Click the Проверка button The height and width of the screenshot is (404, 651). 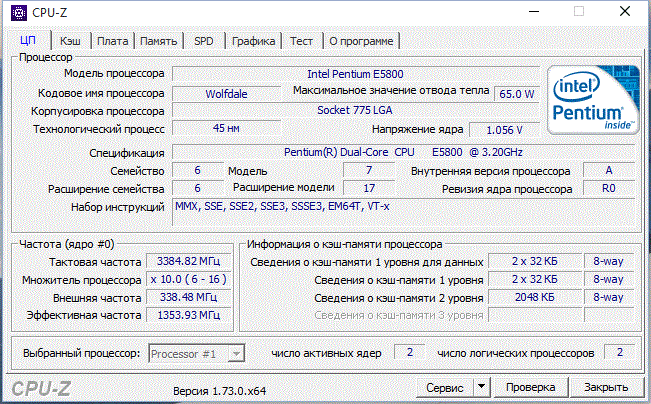point(530,386)
